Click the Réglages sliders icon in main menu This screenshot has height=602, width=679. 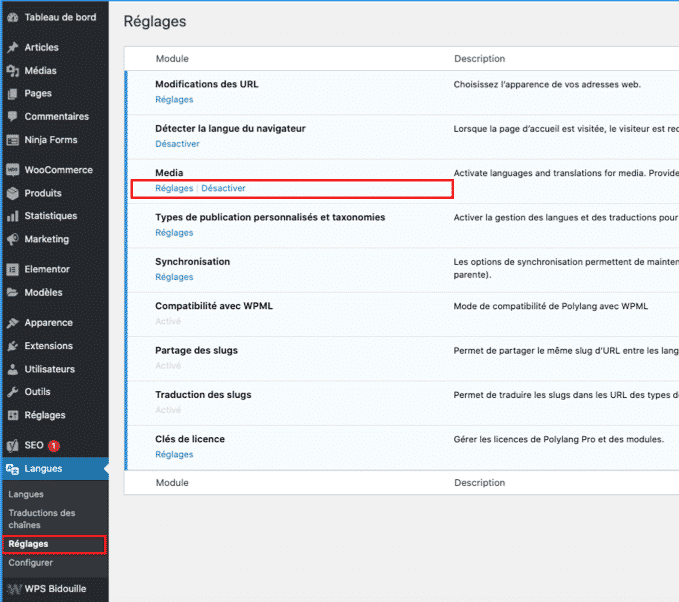coord(13,415)
